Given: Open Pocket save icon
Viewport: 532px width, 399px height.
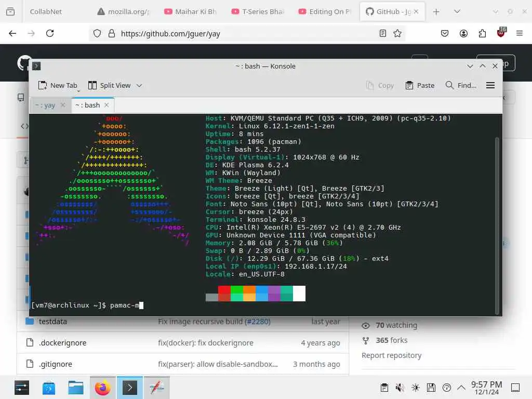Looking at the screenshot, I should tap(445, 33).
